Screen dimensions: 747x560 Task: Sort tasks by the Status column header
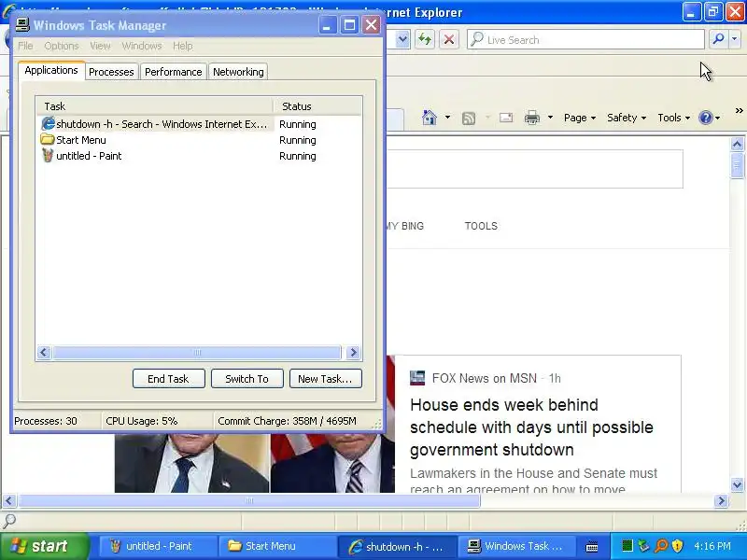[317, 106]
